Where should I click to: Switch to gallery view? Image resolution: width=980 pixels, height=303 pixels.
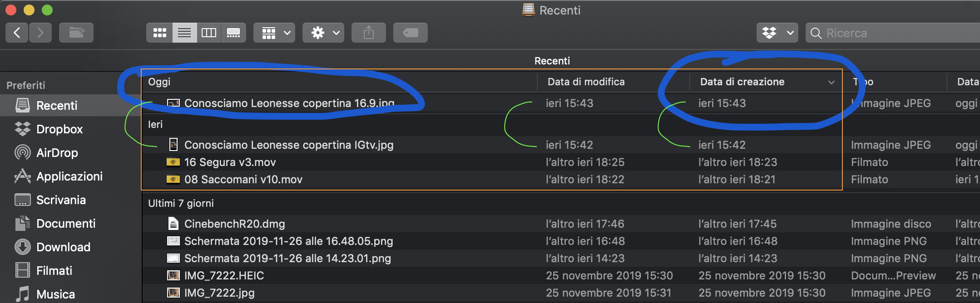click(233, 33)
